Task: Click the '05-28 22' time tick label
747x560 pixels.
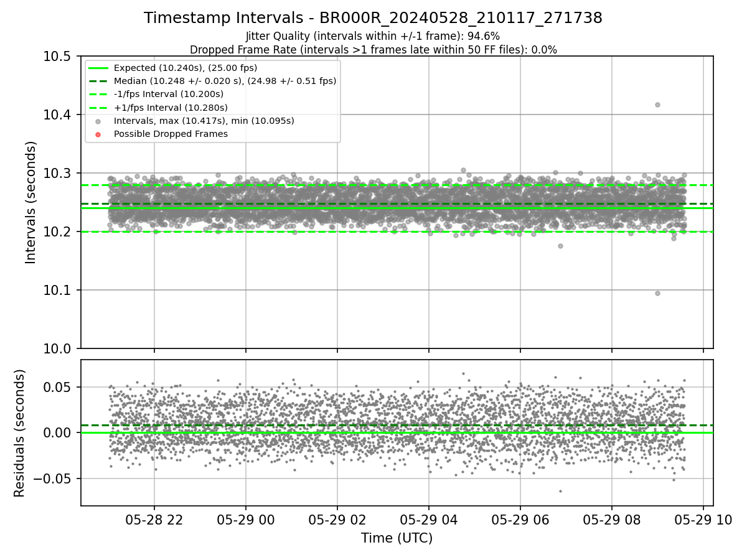Action: coord(154,521)
